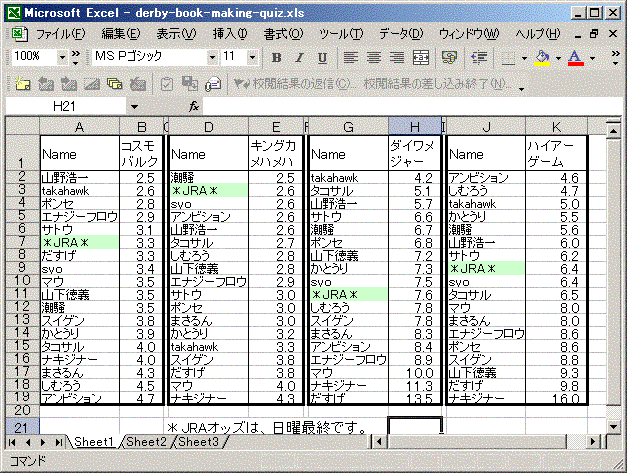Click 校閲結果の返信(C) button
The width and height of the screenshot is (627, 473).
(x=295, y=84)
